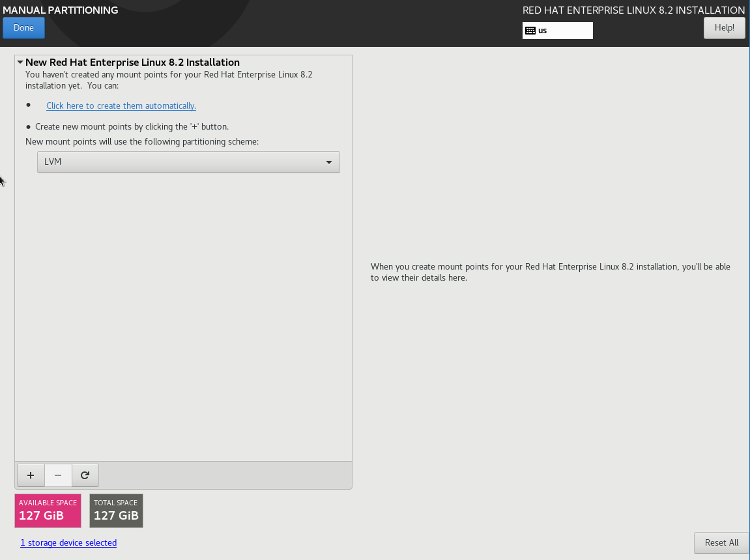Click the us keyboard layout indicator

coord(557,31)
